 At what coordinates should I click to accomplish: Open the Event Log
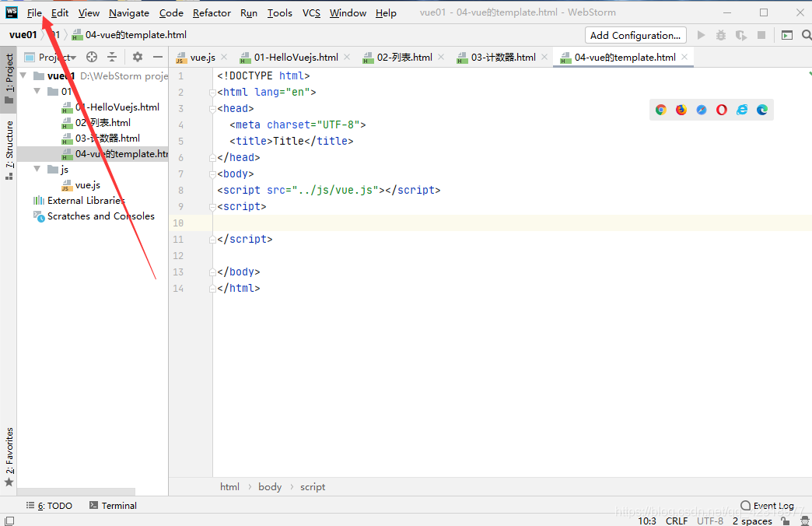pos(768,506)
